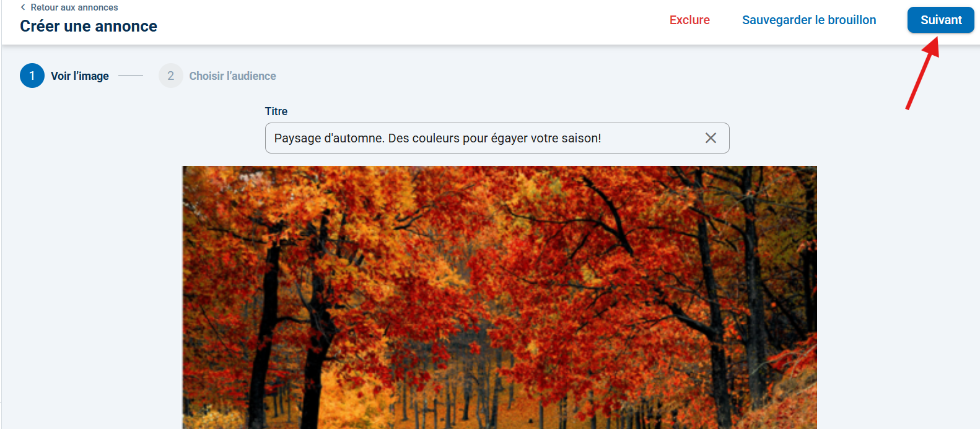Click the Titre field label

(x=276, y=111)
